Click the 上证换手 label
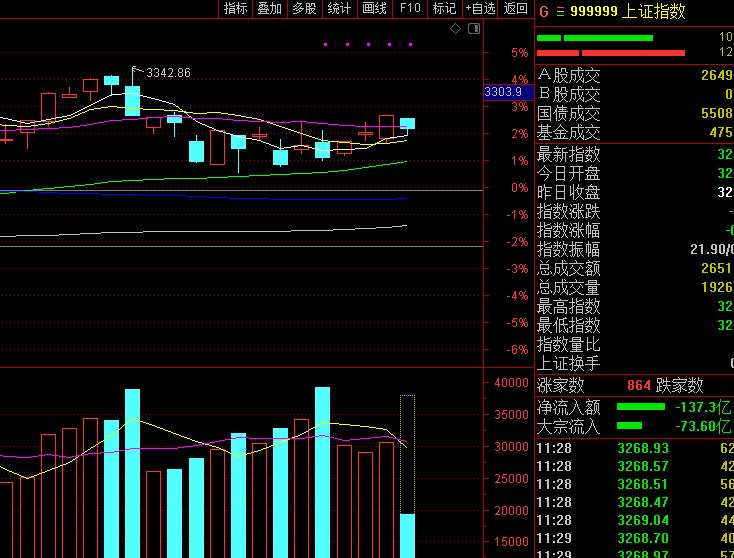This screenshot has height=558, width=734. pyautogui.click(x=569, y=363)
